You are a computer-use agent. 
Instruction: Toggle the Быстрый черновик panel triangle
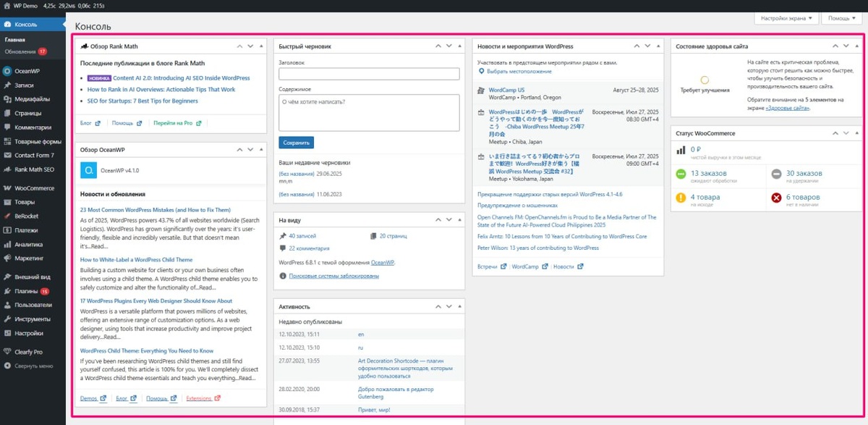pyautogui.click(x=459, y=46)
